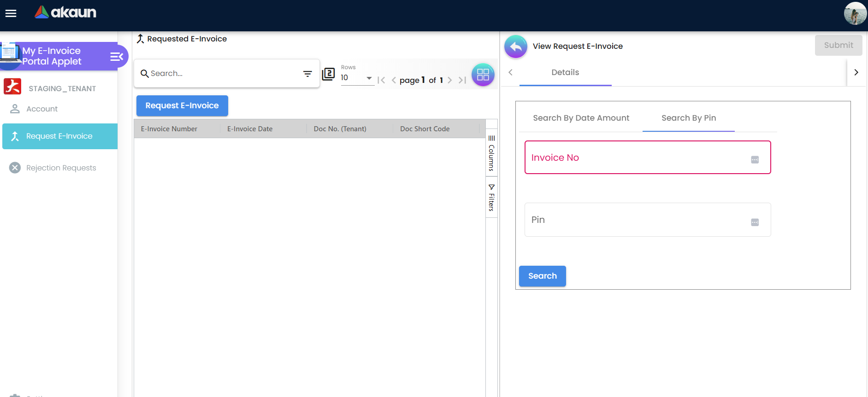Toggle the grid view round button

point(483,75)
